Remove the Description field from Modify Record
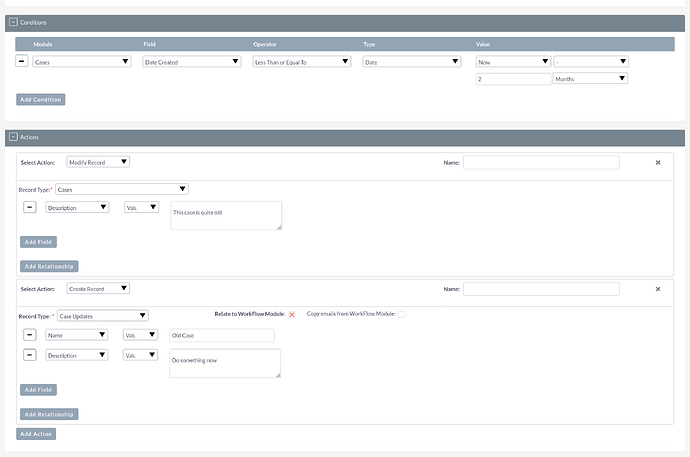Image resolution: width=690 pixels, height=457 pixels. [x=29, y=207]
